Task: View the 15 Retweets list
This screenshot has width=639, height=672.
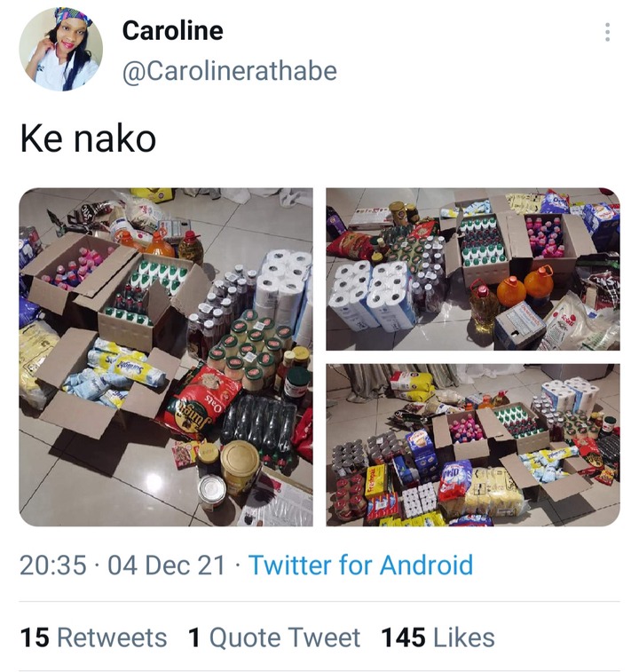Action: coord(93,637)
